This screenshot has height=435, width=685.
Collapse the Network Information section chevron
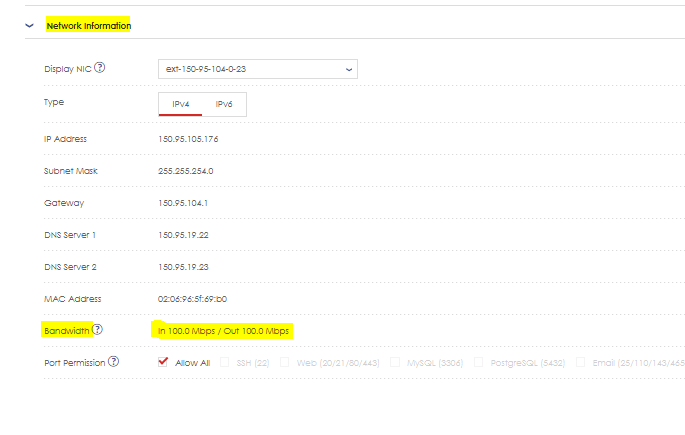point(29,26)
